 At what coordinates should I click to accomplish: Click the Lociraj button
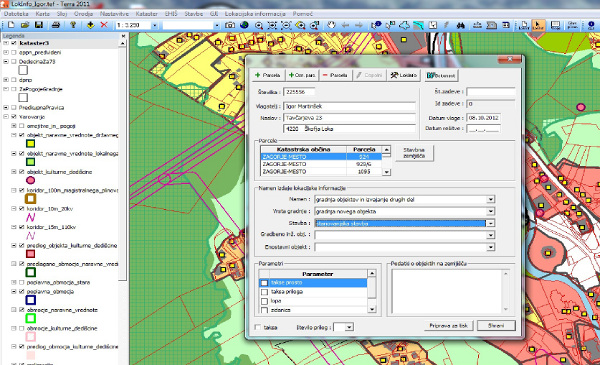point(404,75)
